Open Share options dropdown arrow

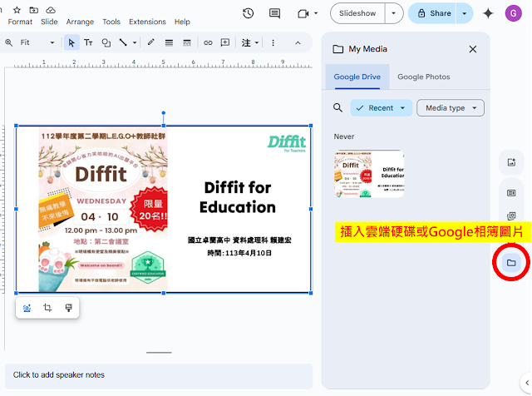[x=465, y=13]
